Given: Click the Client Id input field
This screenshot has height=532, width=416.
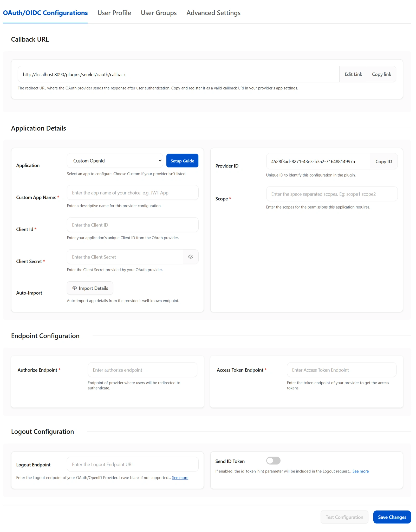Looking at the screenshot, I should [133, 225].
